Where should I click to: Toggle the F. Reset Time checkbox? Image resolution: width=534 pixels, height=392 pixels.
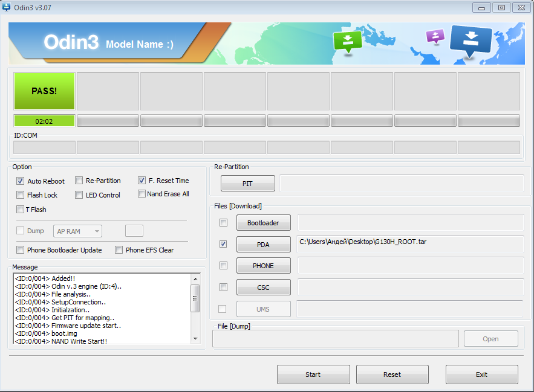[x=142, y=181]
